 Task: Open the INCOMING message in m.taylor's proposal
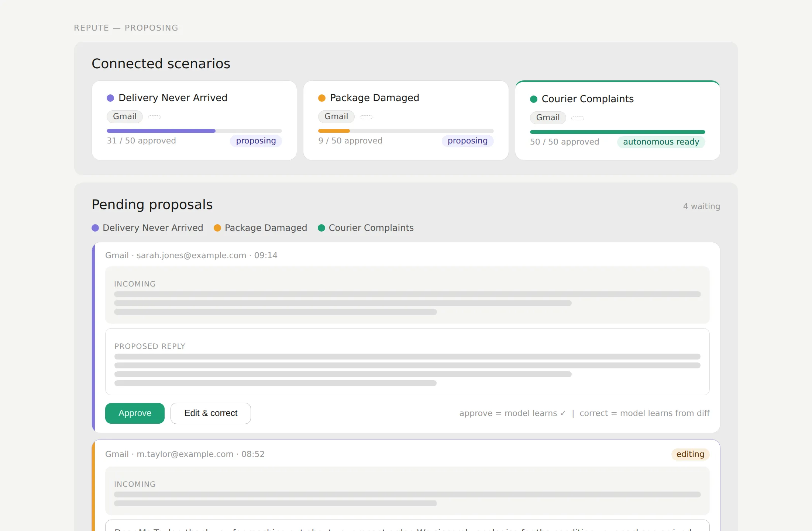pyautogui.click(x=407, y=491)
